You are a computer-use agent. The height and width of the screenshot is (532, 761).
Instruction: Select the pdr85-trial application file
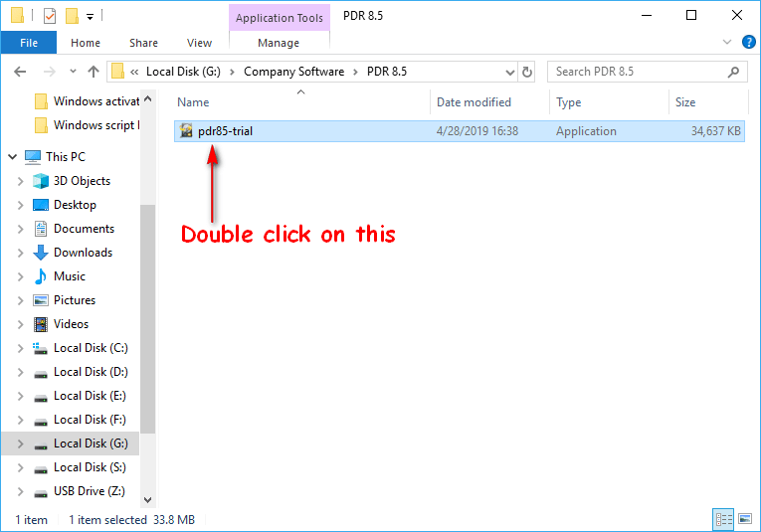point(460,131)
